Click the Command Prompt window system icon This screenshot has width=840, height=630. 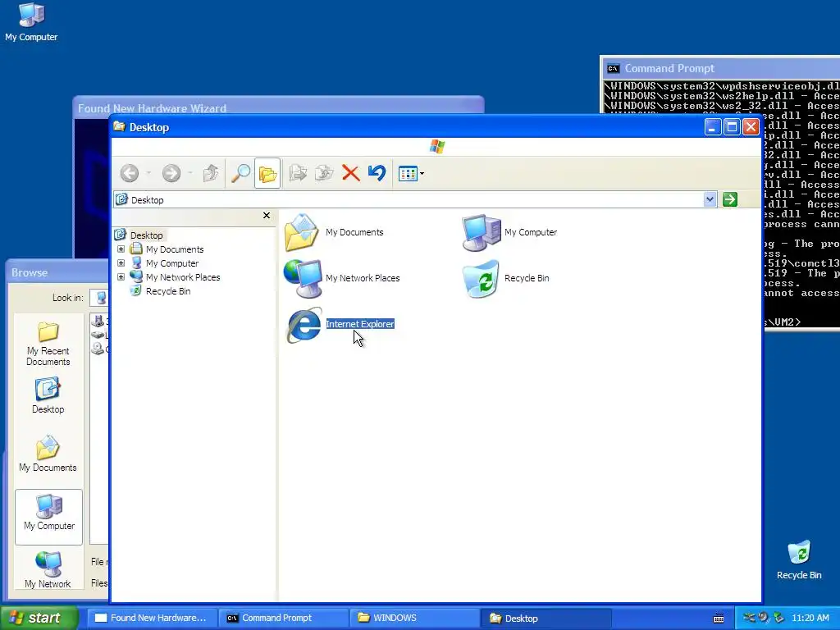tap(613, 68)
